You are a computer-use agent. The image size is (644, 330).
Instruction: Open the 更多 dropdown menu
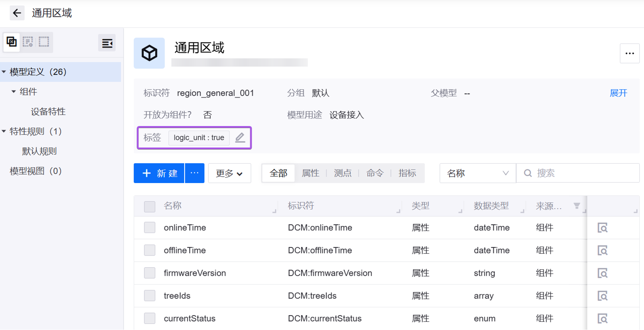pos(229,173)
